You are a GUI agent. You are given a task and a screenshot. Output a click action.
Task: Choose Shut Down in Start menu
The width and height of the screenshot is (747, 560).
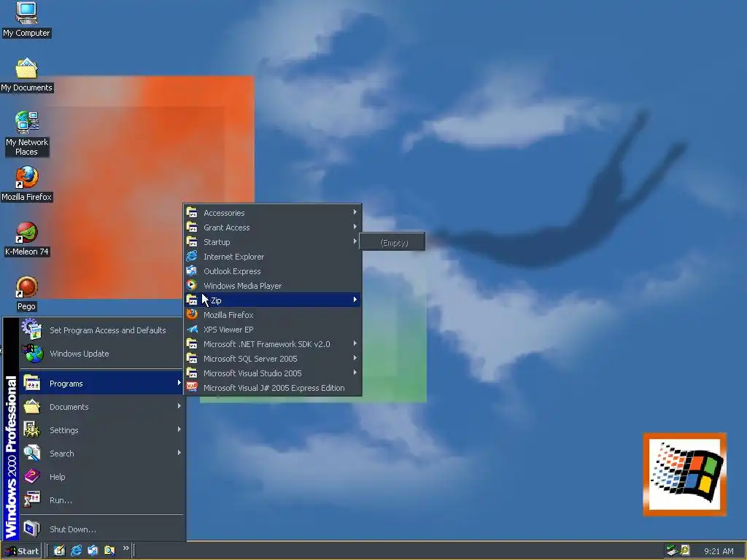pos(101,529)
